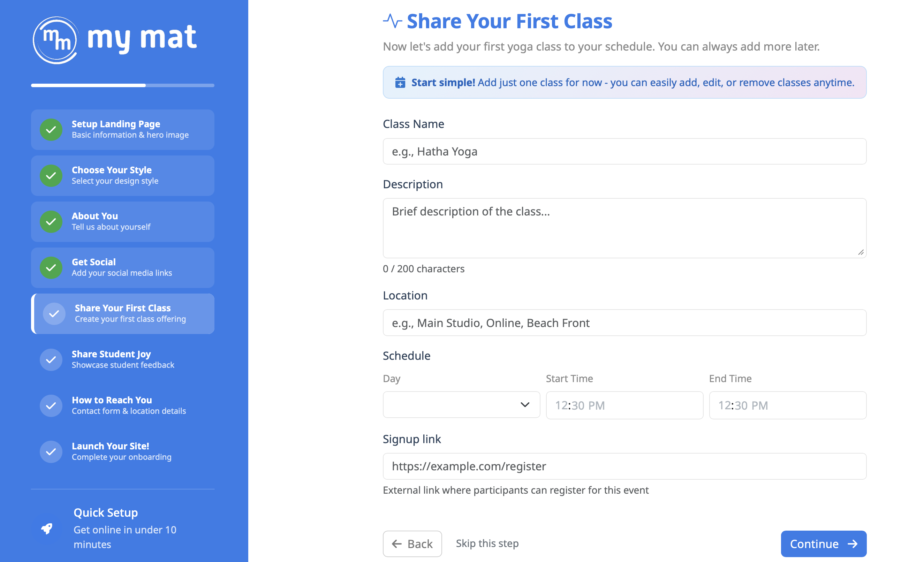Open the End Time picker field
Viewport: 924px width, 562px height.
pos(788,405)
